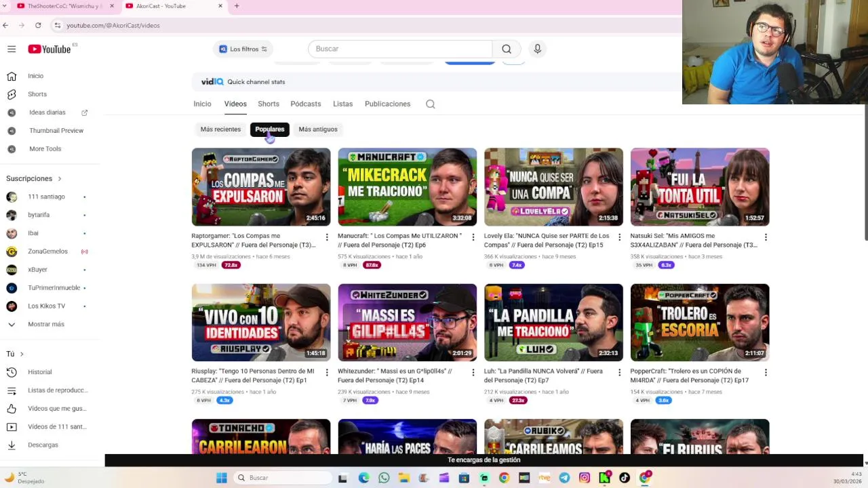The width and height of the screenshot is (868, 488).
Task: Open options menu for Riusplay video
Action: tap(326, 373)
